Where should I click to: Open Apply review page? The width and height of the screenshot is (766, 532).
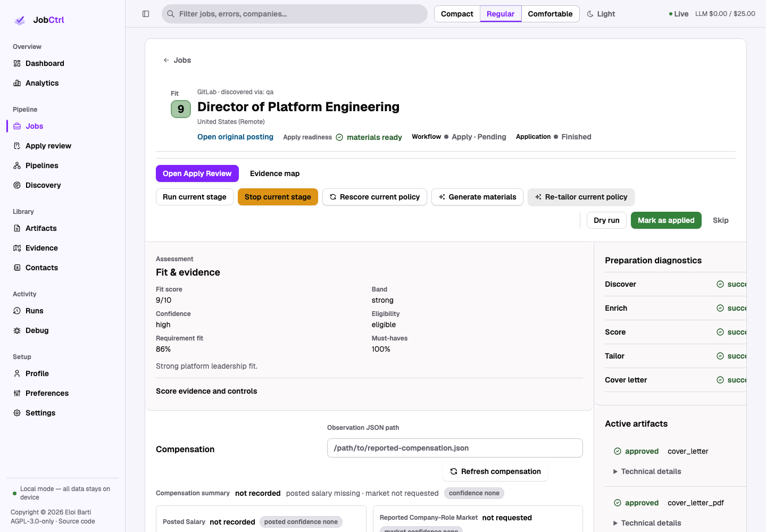pos(48,146)
